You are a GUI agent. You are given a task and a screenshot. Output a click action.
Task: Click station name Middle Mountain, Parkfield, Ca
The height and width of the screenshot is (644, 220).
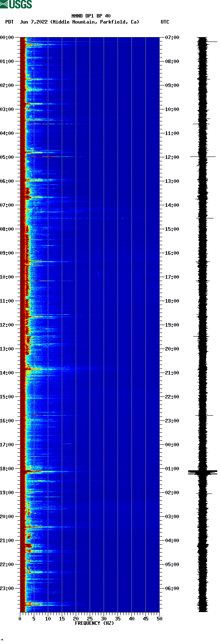95,22
